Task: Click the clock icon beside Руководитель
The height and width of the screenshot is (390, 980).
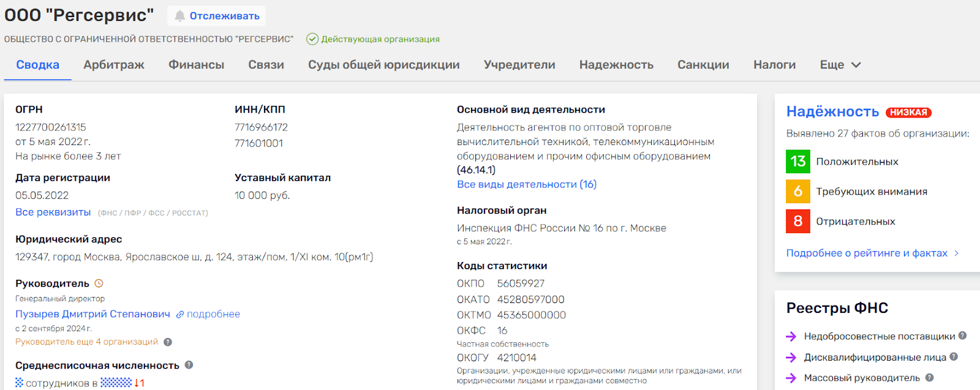Action: click(99, 283)
